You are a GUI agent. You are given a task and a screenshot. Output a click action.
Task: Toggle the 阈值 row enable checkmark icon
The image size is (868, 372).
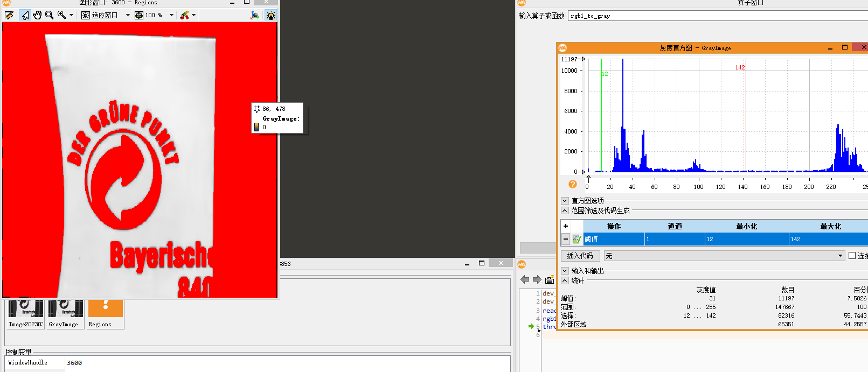[577, 239]
